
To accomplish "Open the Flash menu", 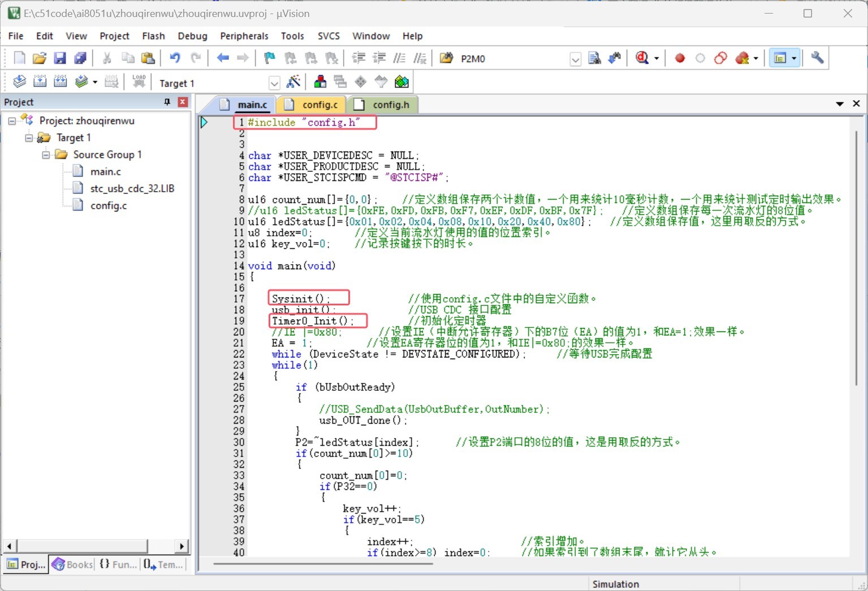I will [x=153, y=36].
